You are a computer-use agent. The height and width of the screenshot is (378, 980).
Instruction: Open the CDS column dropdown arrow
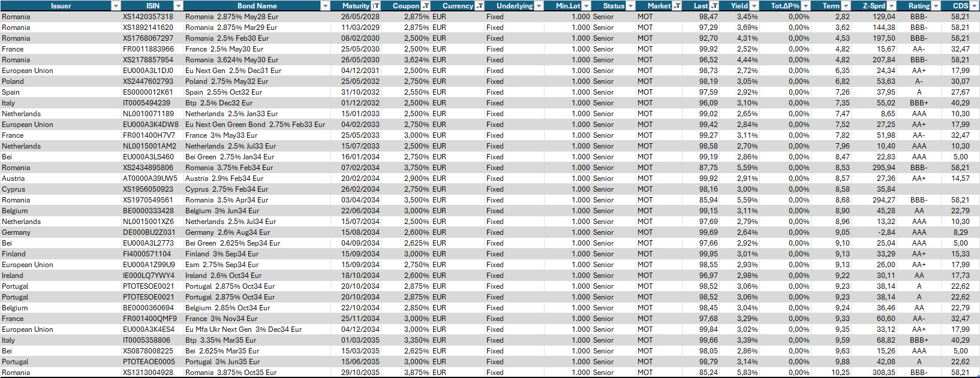[x=975, y=6]
